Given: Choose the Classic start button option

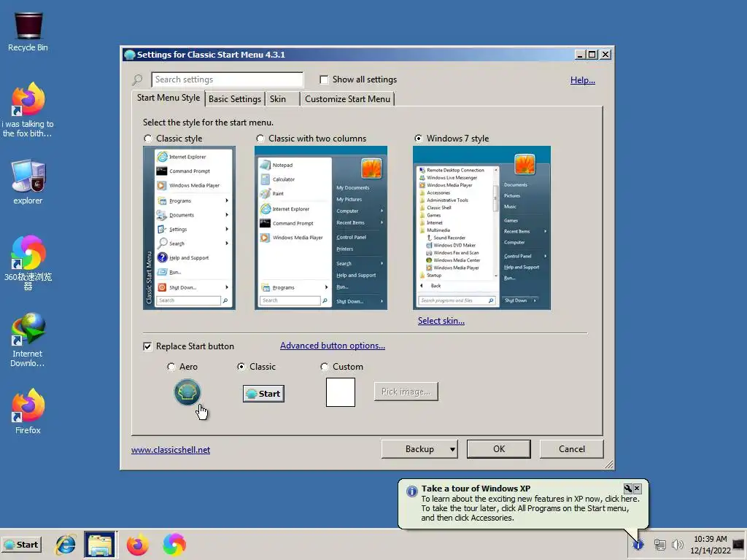Looking at the screenshot, I should click(x=241, y=367).
